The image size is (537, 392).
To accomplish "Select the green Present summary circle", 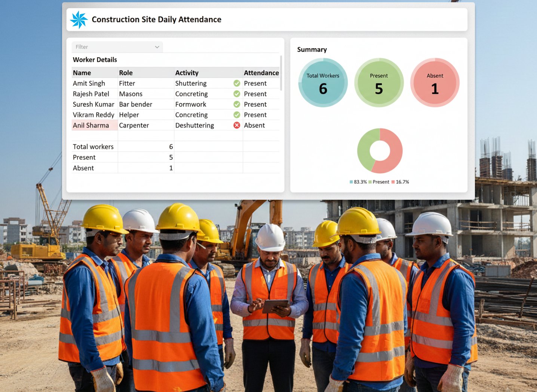I will click(379, 83).
